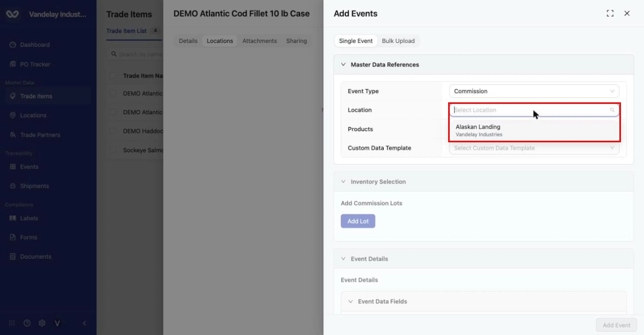Open the app grid launcher icon
The image size is (644, 335).
click(x=12, y=323)
